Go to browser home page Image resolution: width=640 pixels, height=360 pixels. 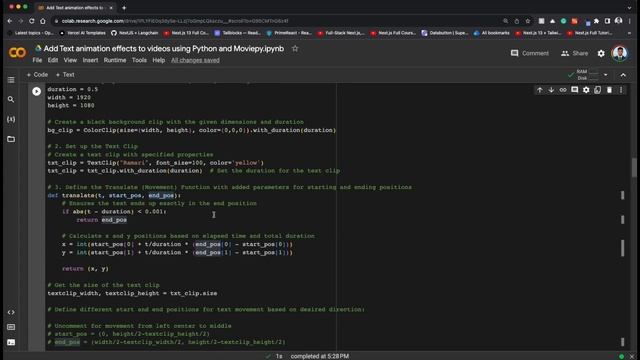[43, 21]
